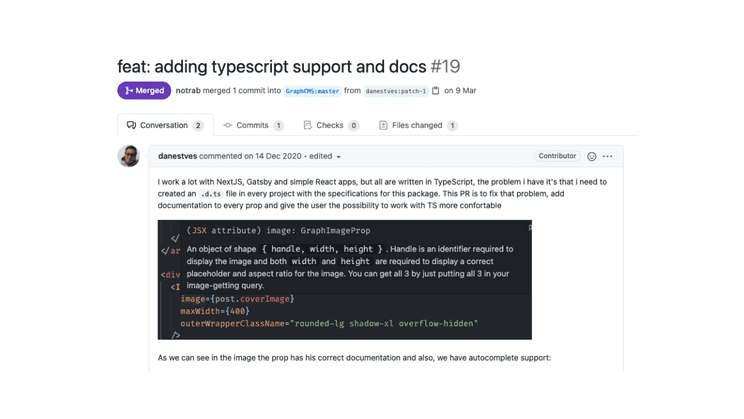This screenshot has width=744, height=419.
Task: Open notrab's user profile link
Action: pyautogui.click(x=188, y=91)
